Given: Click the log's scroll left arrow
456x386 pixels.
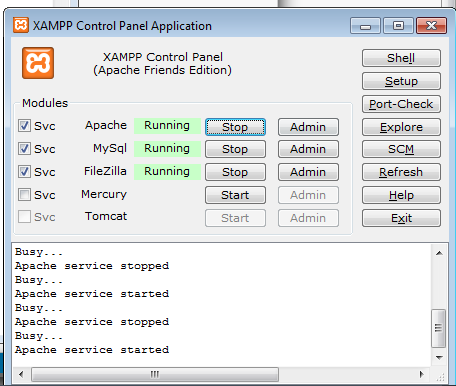Looking at the screenshot, I should pos(21,374).
